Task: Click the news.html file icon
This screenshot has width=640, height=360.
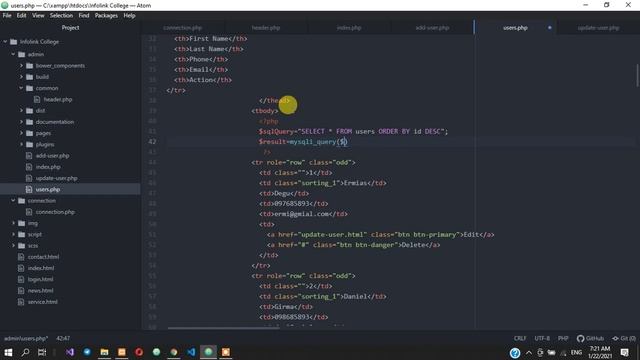Action: [21, 291]
